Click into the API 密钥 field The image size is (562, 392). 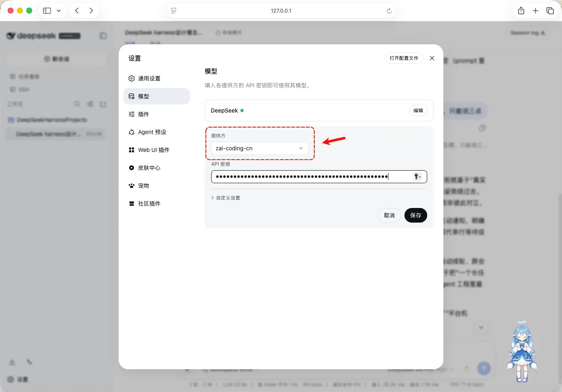319,177
